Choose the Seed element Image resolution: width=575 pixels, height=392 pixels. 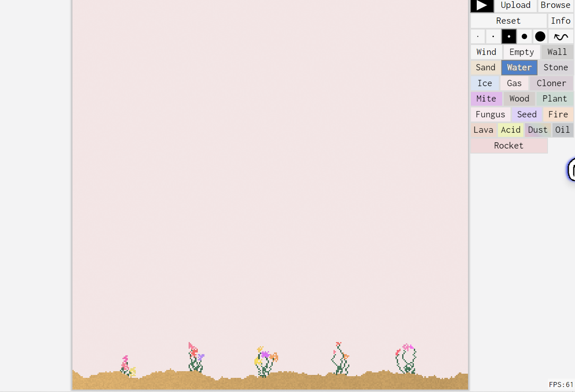[x=527, y=114]
